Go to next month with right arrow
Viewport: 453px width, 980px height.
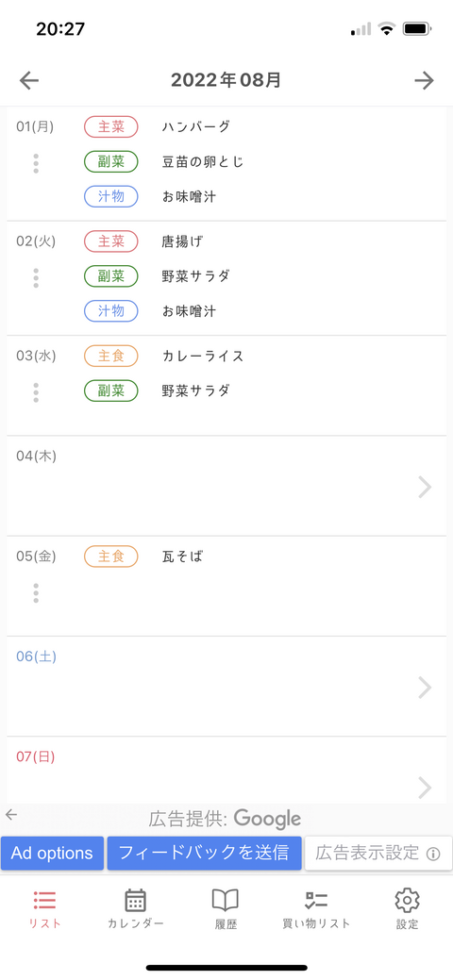[x=425, y=80]
